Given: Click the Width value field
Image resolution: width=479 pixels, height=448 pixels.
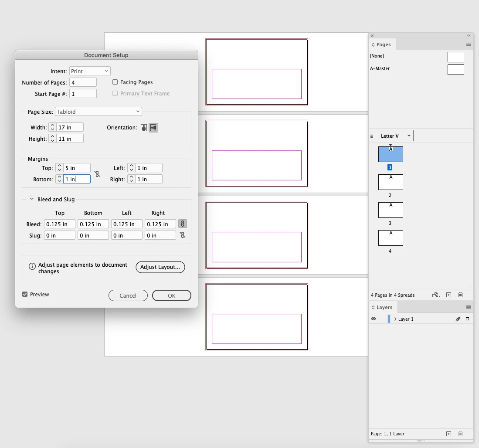Looking at the screenshot, I should (x=70, y=127).
